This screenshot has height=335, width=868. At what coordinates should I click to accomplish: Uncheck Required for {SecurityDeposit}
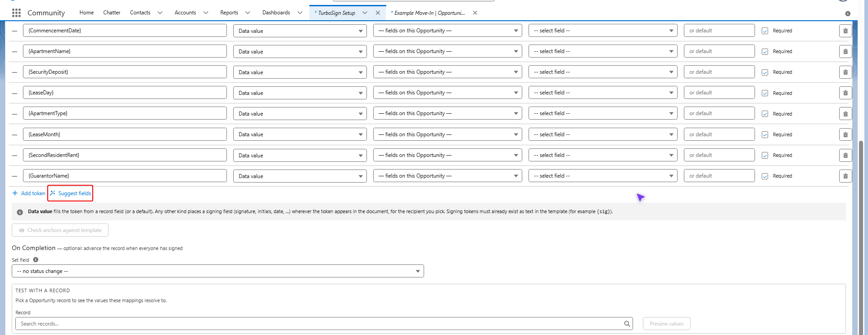point(765,72)
